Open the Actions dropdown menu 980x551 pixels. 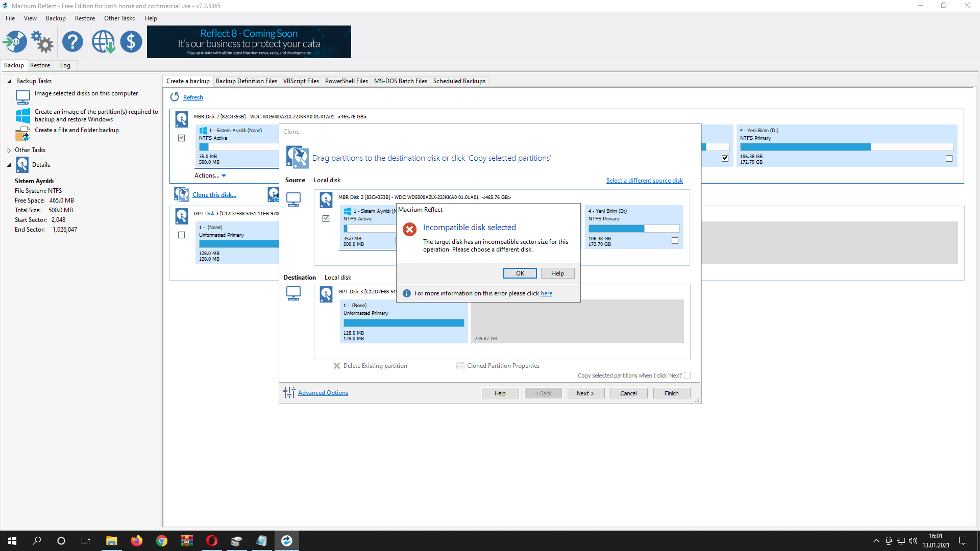coord(210,176)
